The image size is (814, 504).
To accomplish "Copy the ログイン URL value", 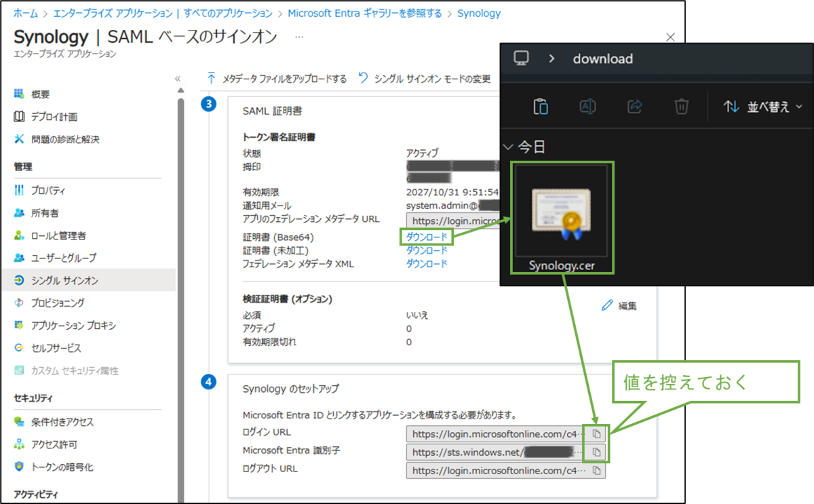I will [x=597, y=433].
